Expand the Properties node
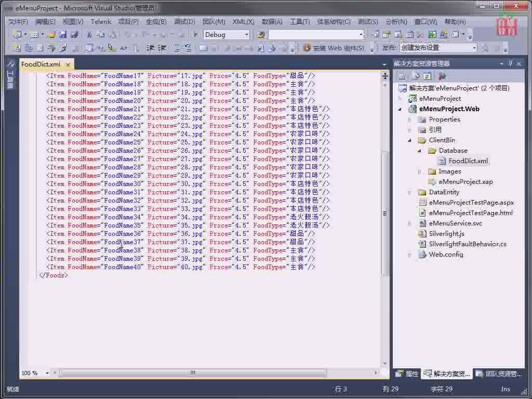This screenshot has width=532, height=399. click(x=410, y=119)
